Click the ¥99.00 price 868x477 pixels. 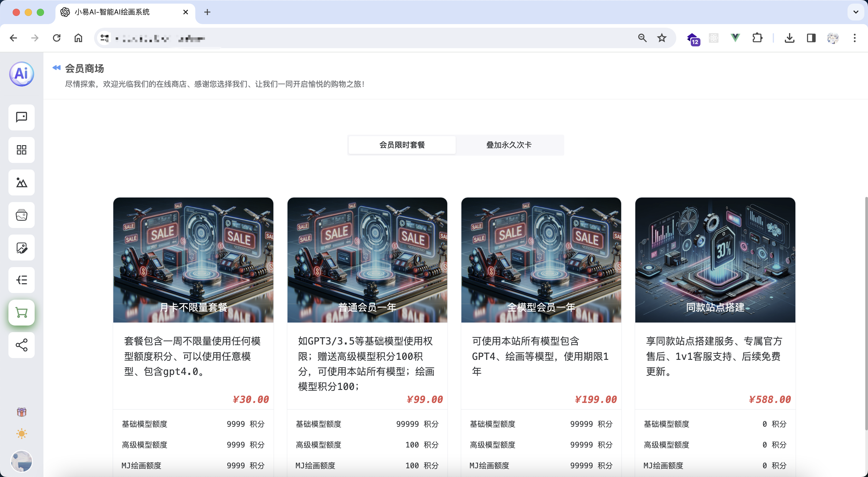(425, 399)
